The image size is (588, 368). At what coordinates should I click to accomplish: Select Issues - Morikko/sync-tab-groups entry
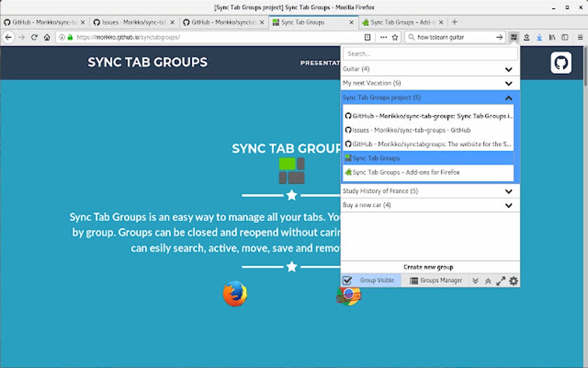point(428,130)
